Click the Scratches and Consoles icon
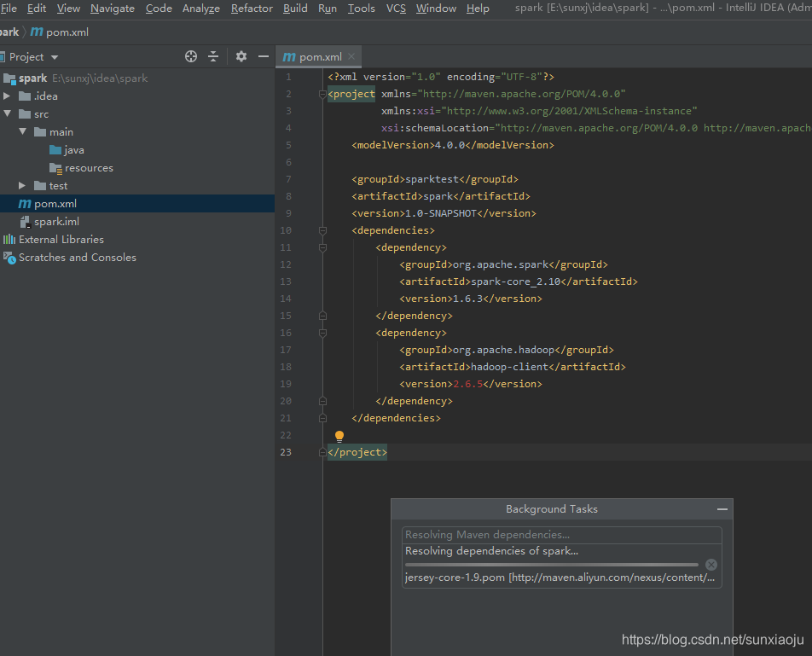The image size is (812, 656). [10, 258]
